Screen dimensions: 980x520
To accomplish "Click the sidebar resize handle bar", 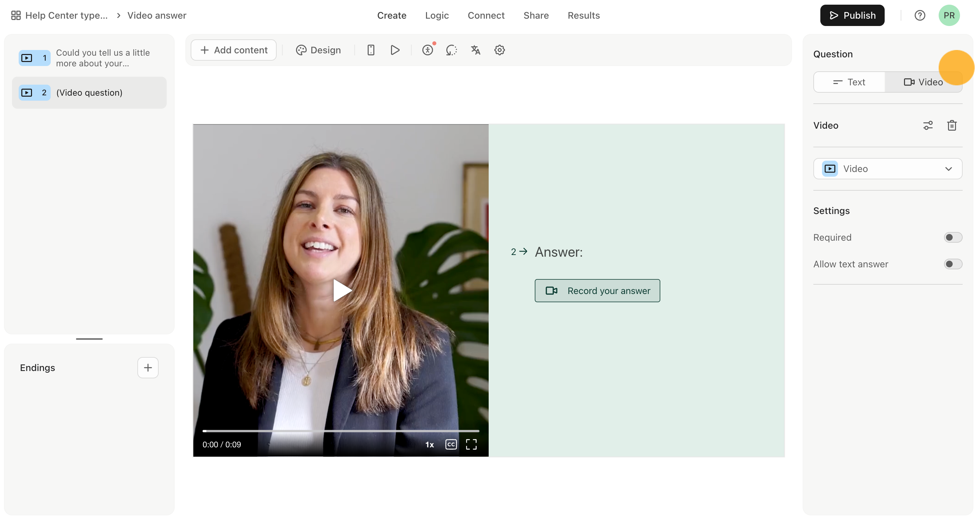I will pos(89,339).
